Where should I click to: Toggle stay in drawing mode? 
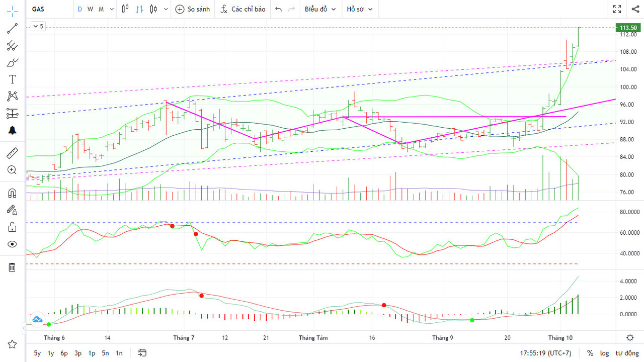pos(12,210)
